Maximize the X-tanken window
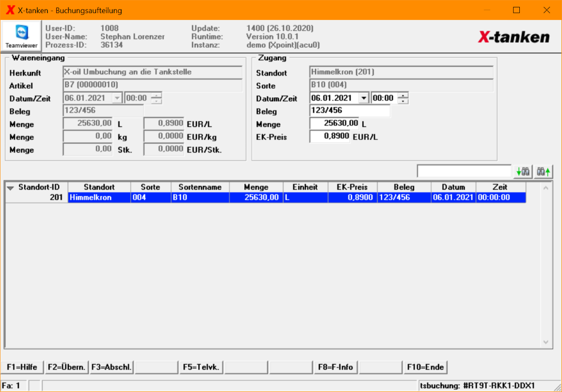This screenshot has height=392, width=562. [x=516, y=10]
